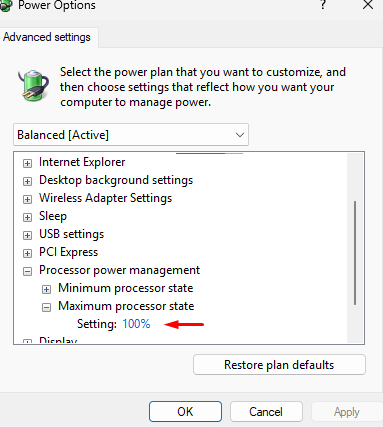
Task: Confirm with the OK button
Action: [185, 412]
